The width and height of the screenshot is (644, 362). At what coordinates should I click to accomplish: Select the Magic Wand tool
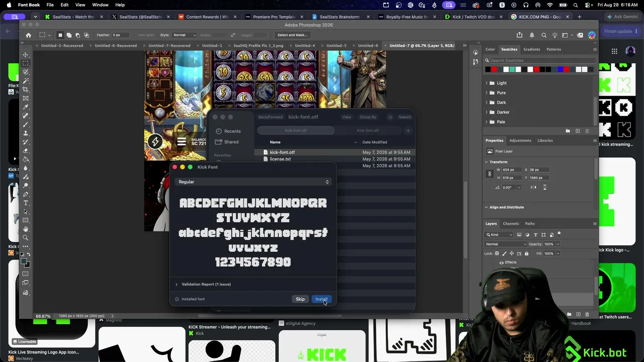tap(26, 81)
